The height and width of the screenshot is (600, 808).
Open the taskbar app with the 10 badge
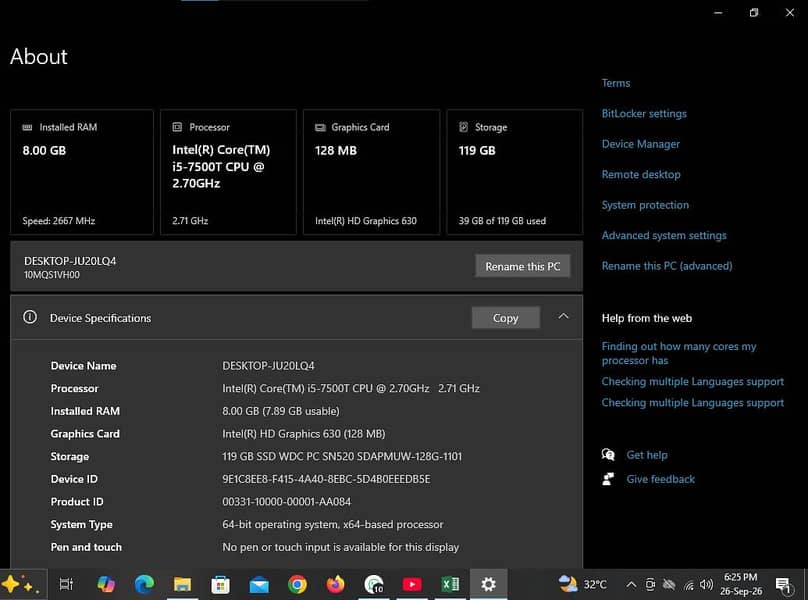374,585
